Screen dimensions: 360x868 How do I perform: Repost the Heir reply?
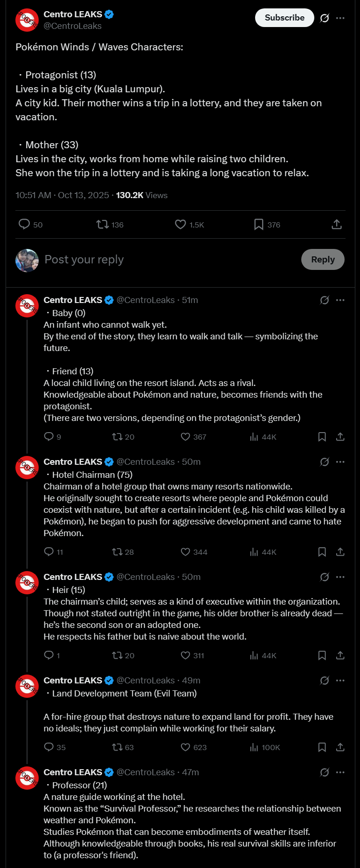(x=117, y=655)
